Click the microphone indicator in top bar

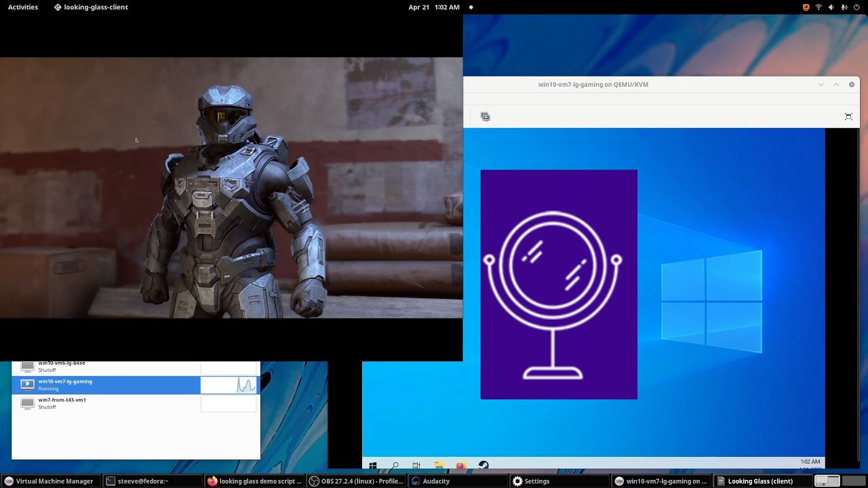pos(844,7)
